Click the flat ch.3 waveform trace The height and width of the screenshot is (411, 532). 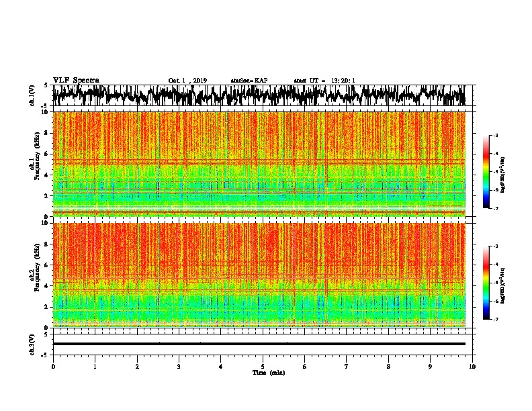259,344
